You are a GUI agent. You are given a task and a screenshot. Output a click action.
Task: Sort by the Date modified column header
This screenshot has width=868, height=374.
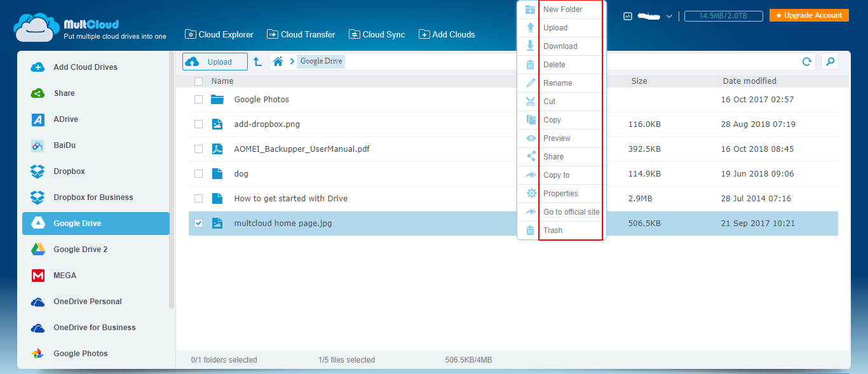click(x=750, y=81)
